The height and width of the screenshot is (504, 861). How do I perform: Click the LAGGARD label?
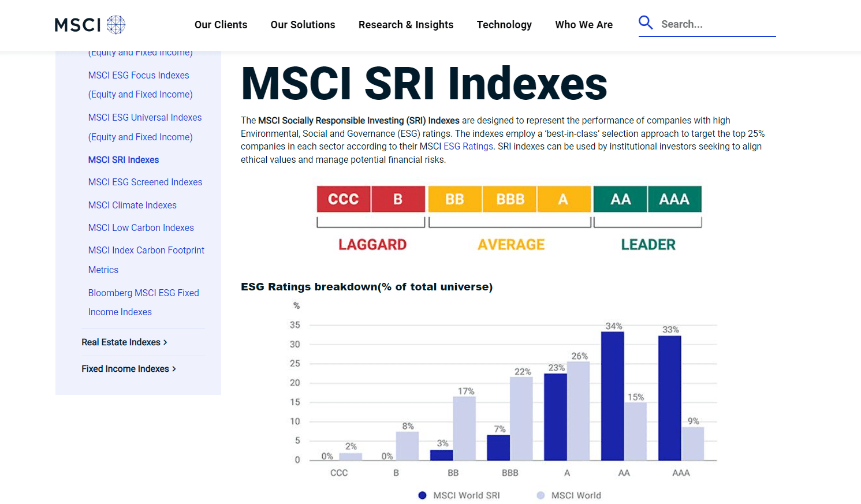[x=372, y=245]
